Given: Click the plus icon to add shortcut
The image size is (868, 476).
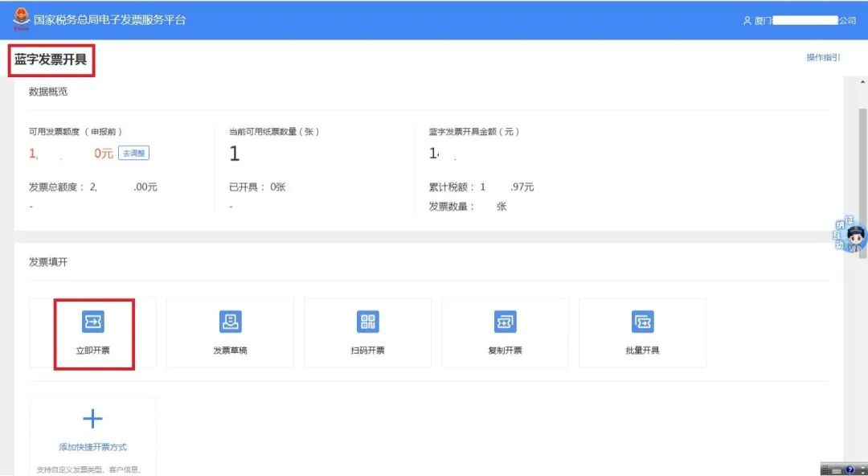Looking at the screenshot, I should click(x=93, y=419).
